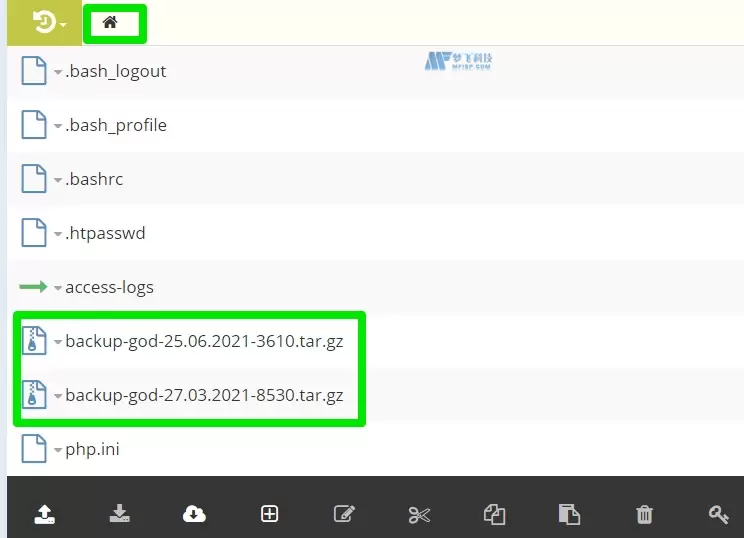Select the file name .bash_profile
This screenshot has height=538, width=744.
pyautogui.click(x=116, y=125)
